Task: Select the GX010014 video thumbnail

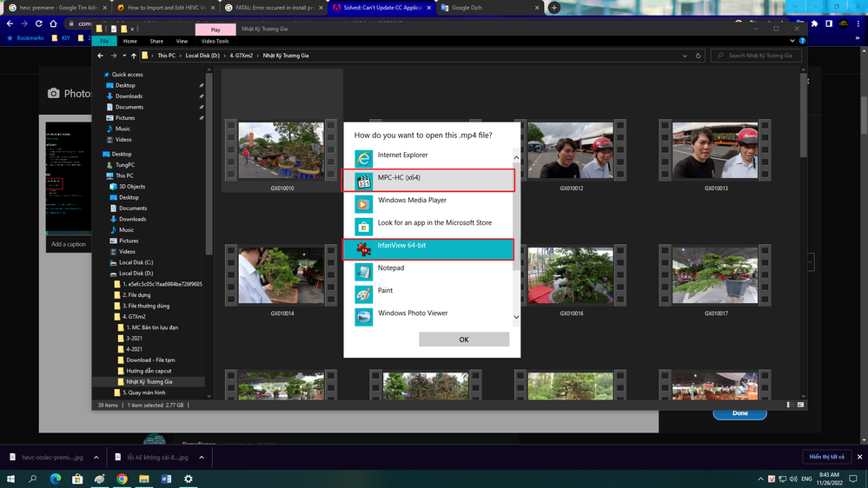Action: 282,275
